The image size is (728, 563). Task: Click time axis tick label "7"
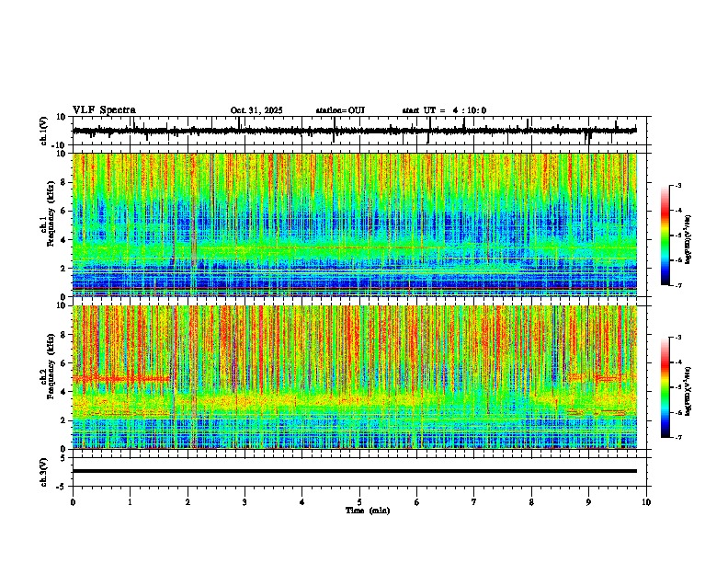click(474, 502)
